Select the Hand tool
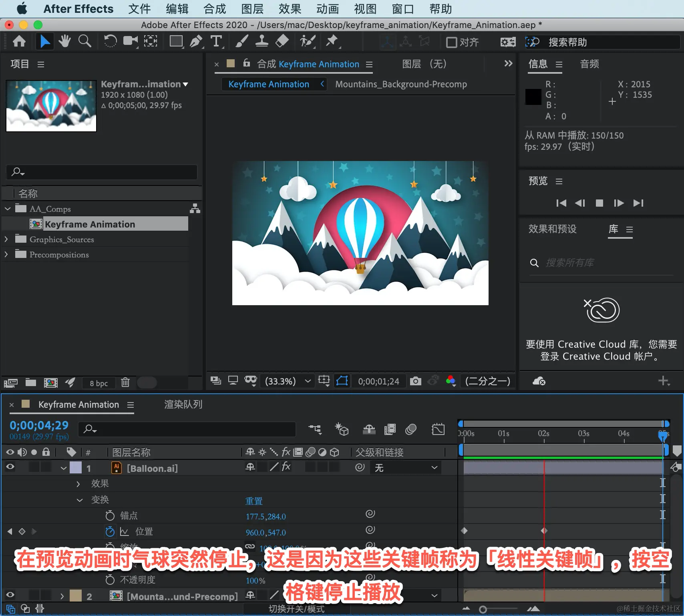 coord(64,41)
